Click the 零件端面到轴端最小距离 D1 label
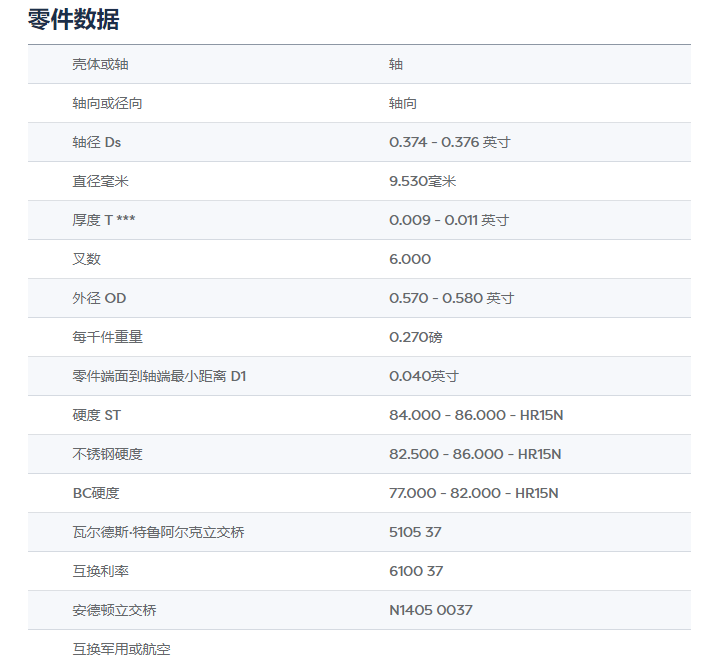Viewport: 710px width, 655px height. [159, 376]
